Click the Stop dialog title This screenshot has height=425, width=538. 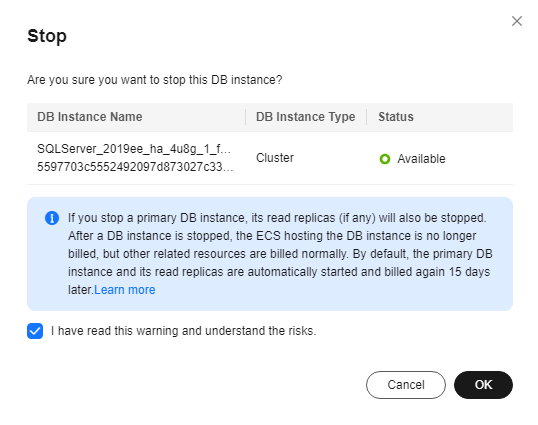[47, 36]
